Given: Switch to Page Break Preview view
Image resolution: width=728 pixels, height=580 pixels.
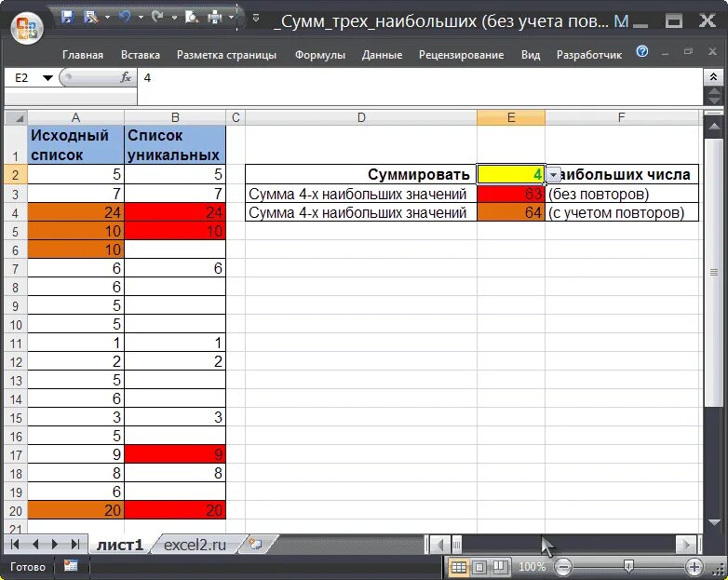Looking at the screenshot, I should point(500,567).
